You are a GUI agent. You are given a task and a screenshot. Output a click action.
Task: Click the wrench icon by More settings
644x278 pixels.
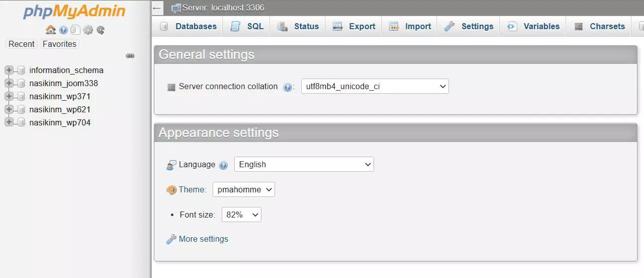click(x=171, y=239)
